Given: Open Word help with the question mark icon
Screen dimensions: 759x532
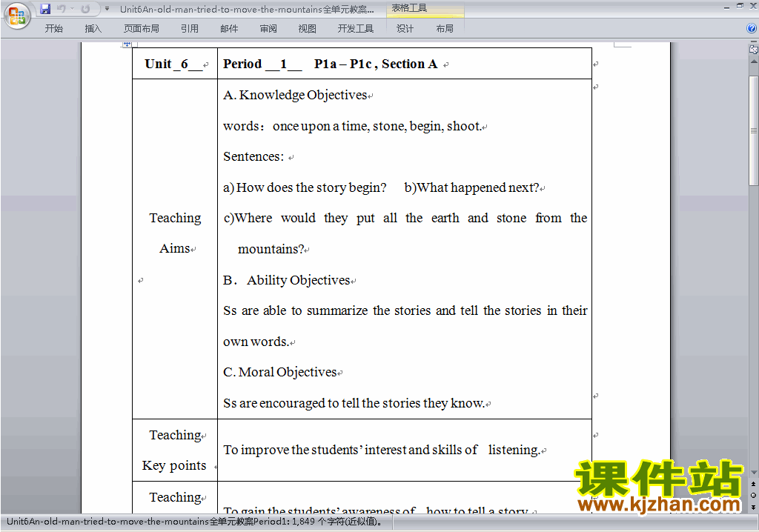Looking at the screenshot, I should click(752, 29).
